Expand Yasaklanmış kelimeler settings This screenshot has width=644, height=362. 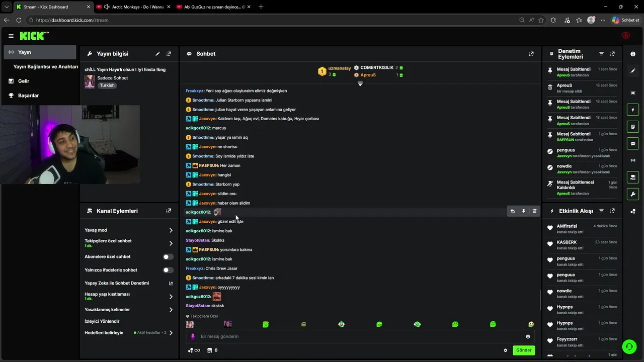tap(171, 310)
